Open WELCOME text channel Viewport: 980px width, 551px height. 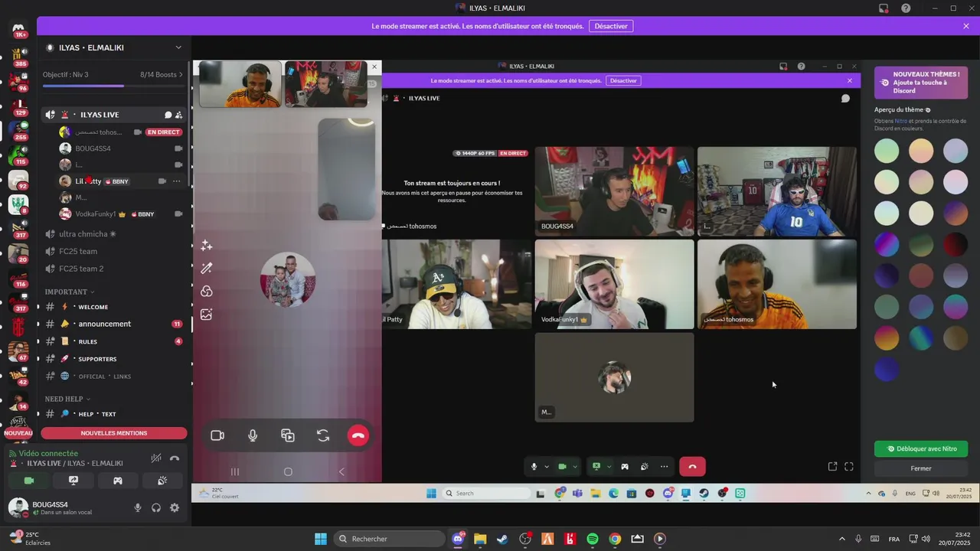tap(113, 307)
